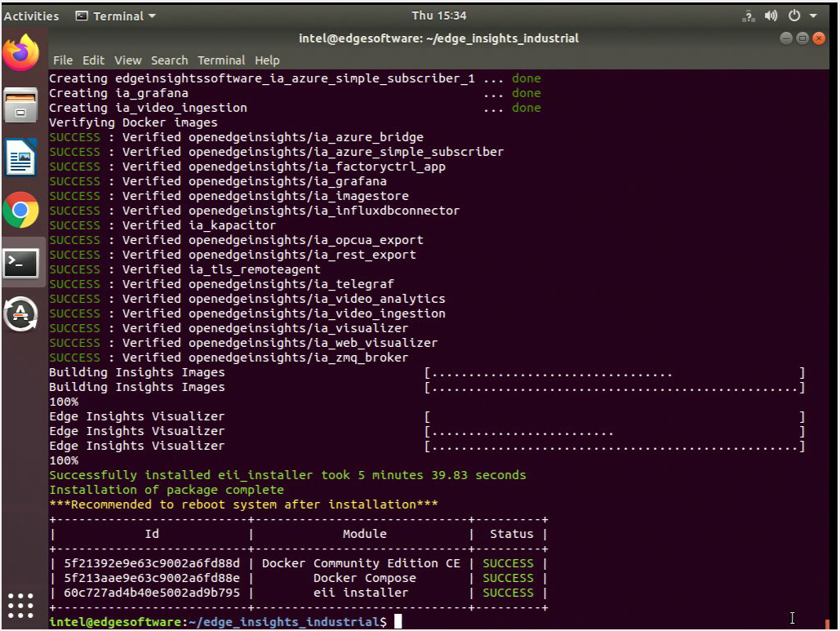Click the Module column header
840x631 pixels.
364,534
